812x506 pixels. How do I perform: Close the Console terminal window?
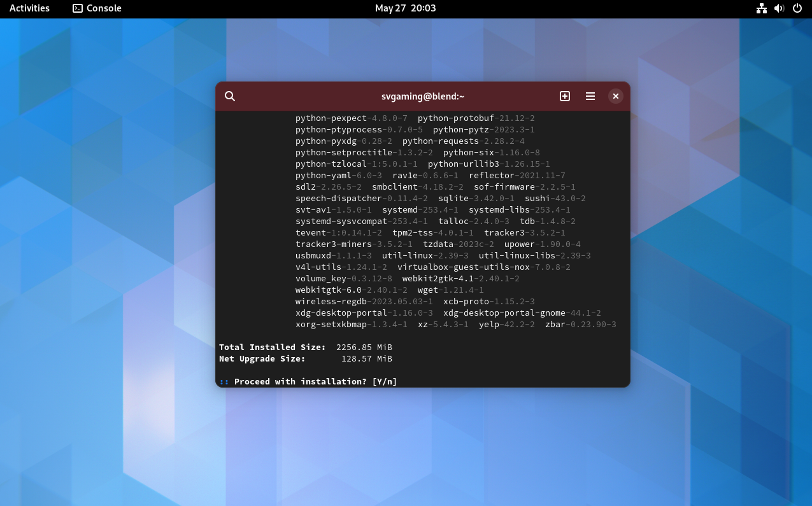615,96
